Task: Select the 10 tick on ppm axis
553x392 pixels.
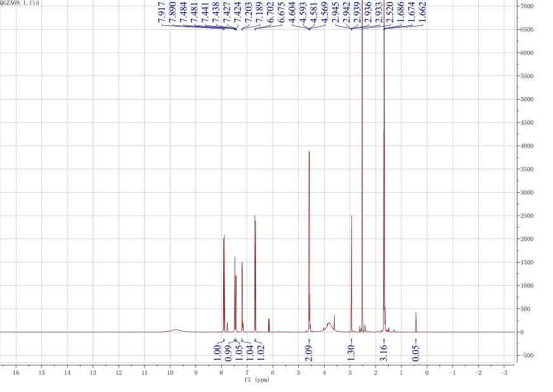Action: (170, 372)
